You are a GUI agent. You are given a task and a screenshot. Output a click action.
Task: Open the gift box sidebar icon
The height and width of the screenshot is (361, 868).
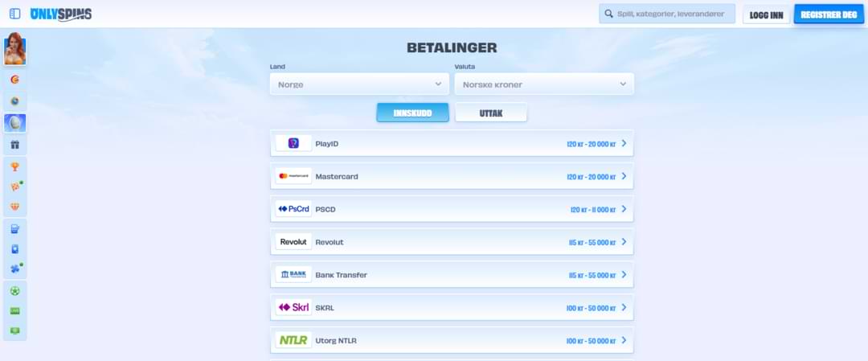[15, 145]
